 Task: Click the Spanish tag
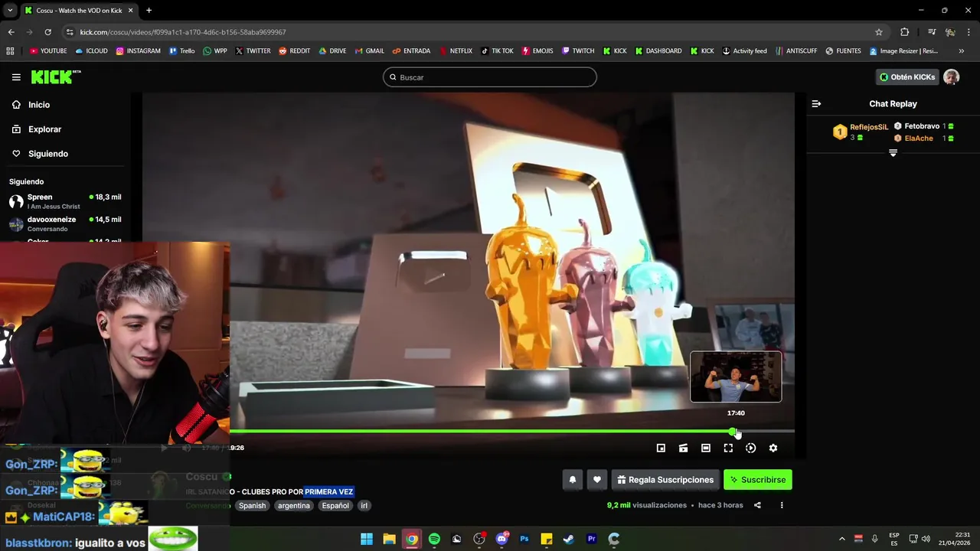pyautogui.click(x=252, y=506)
